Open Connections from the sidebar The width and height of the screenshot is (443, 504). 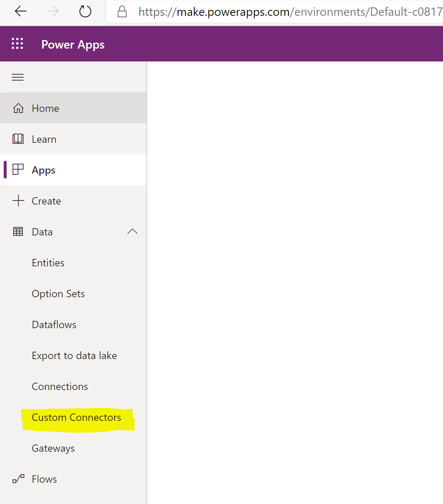(x=60, y=386)
